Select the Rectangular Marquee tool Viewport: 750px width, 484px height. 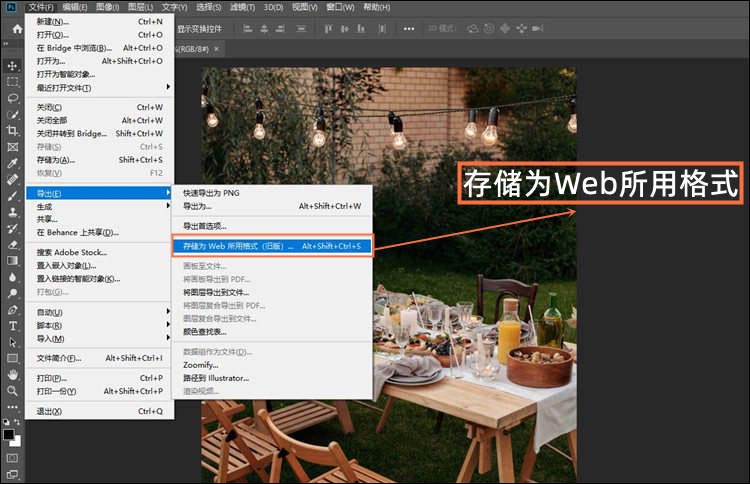pyautogui.click(x=13, y=82)
